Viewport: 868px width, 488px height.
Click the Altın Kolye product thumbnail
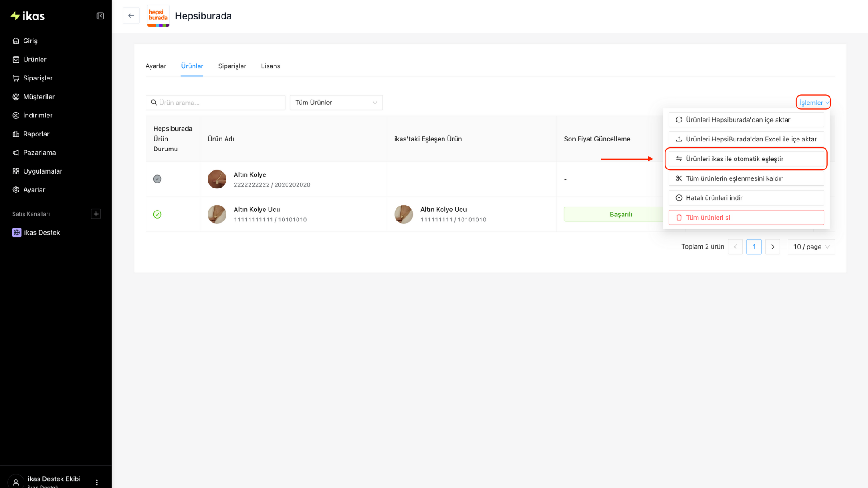coord(217,179)
